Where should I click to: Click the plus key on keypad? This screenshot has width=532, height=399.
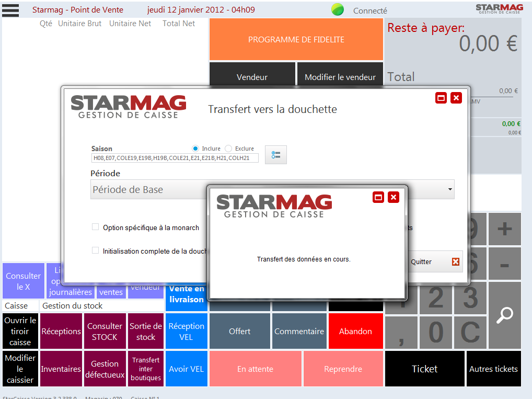504,229
